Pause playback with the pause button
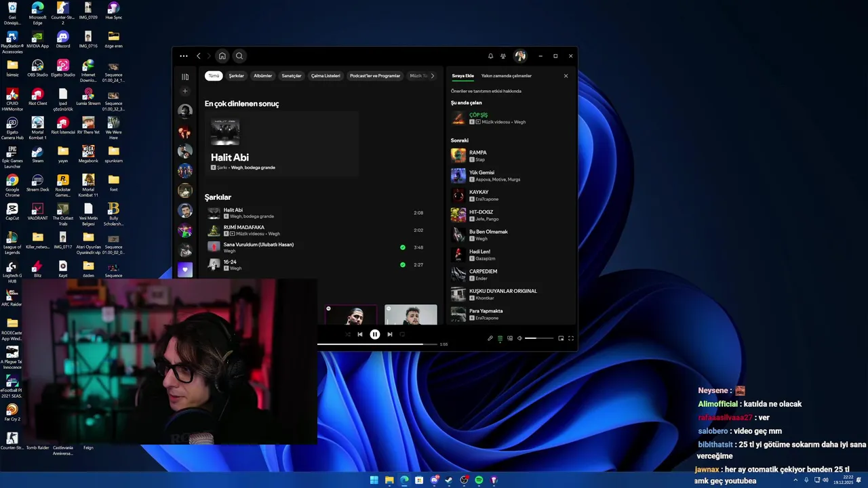Viewport: 868px width, 488px height. click(374, 334)
